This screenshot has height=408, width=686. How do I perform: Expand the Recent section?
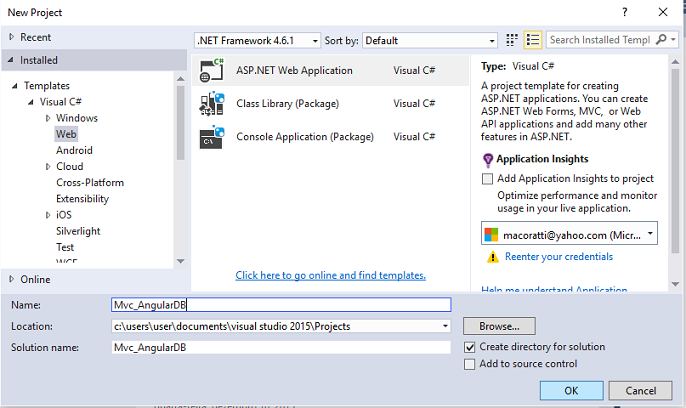11,37
